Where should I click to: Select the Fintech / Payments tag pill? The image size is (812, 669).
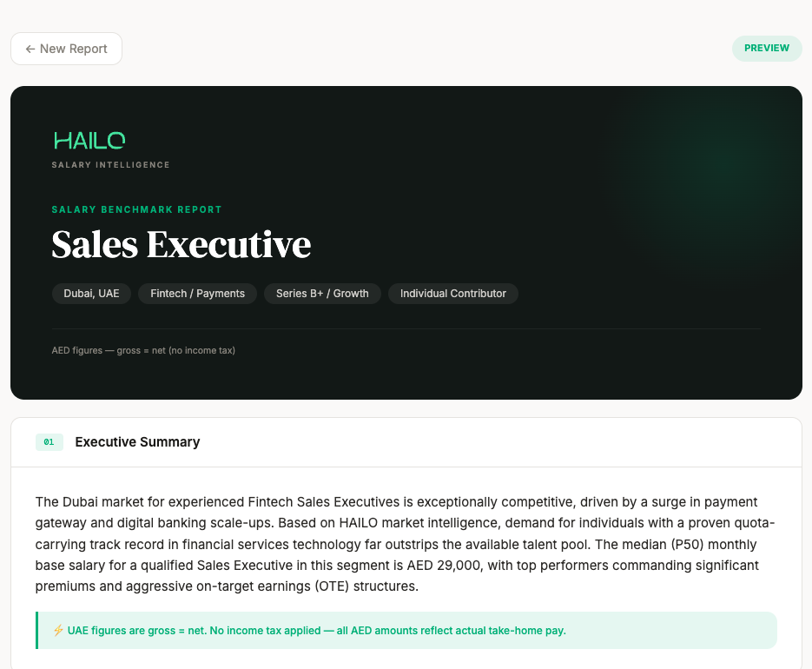click(x=197, y=293)
